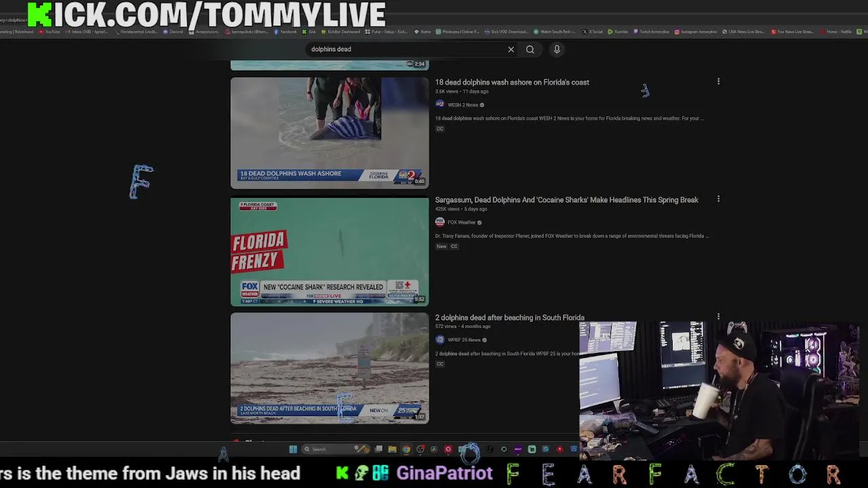868x488 pixels.
Task: Visit the FOX Weather channel name
Action: tap(461, 222)
